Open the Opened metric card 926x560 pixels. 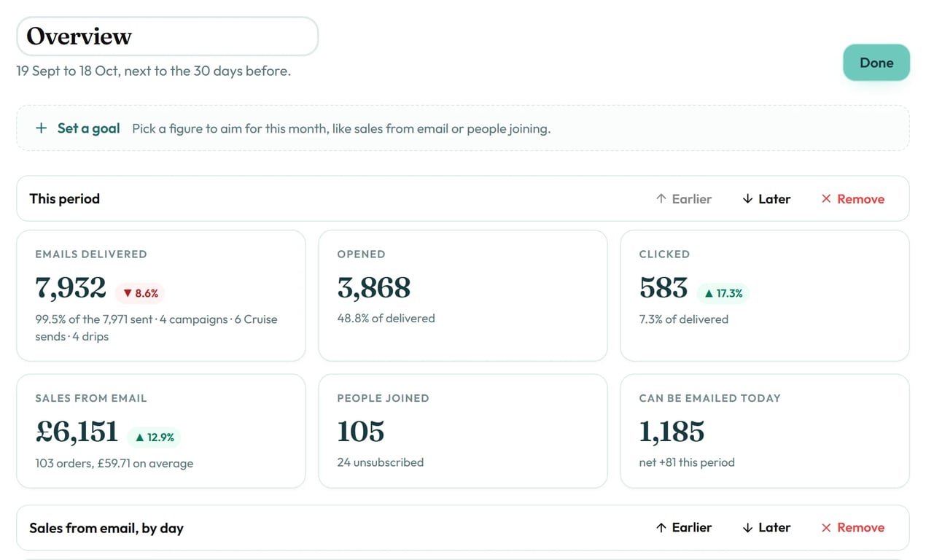click(x=463, y=296)
